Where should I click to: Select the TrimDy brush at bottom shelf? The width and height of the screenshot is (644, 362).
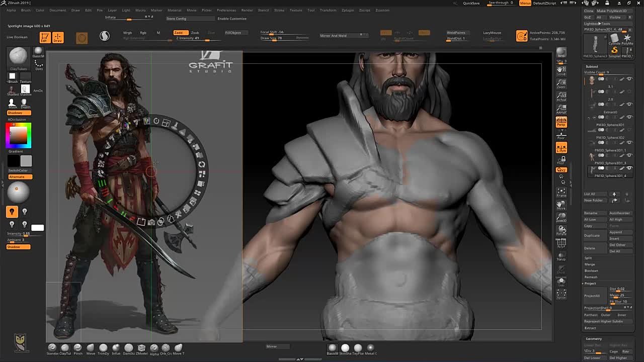pyautogui.click(x=103, y=349)
